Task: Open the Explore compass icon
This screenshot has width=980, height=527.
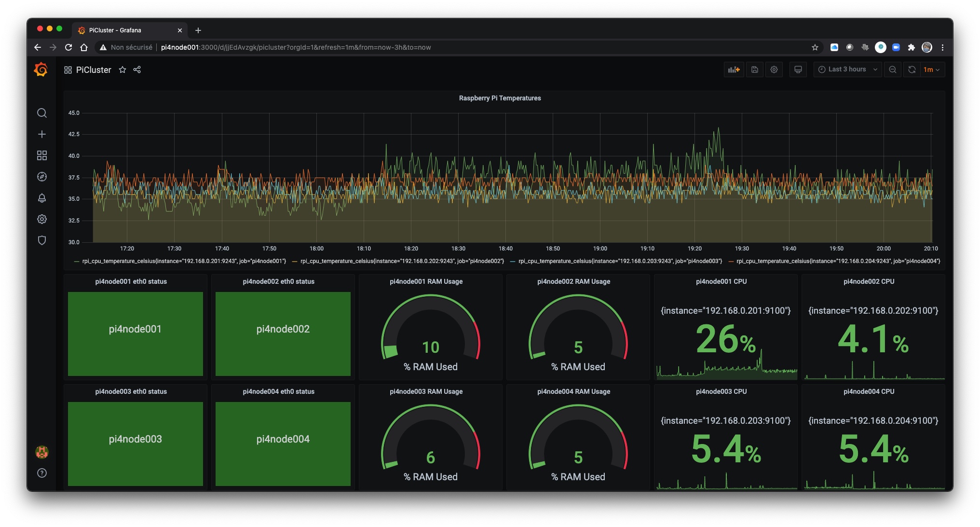Action: [x=42, y=177]
